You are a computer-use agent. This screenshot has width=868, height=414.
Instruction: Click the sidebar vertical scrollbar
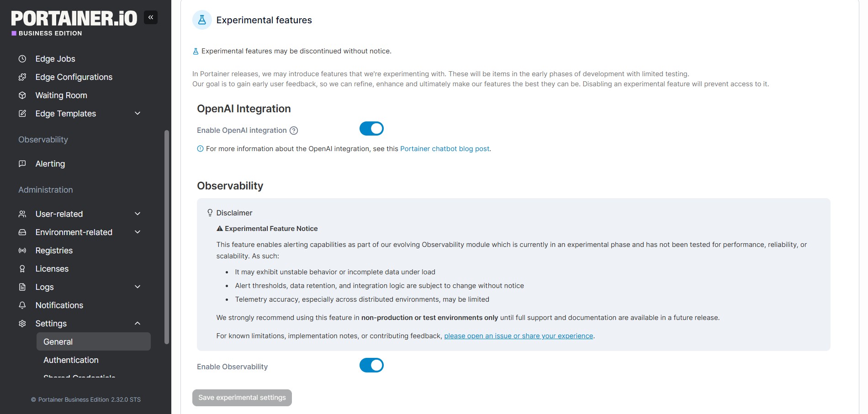167,237
